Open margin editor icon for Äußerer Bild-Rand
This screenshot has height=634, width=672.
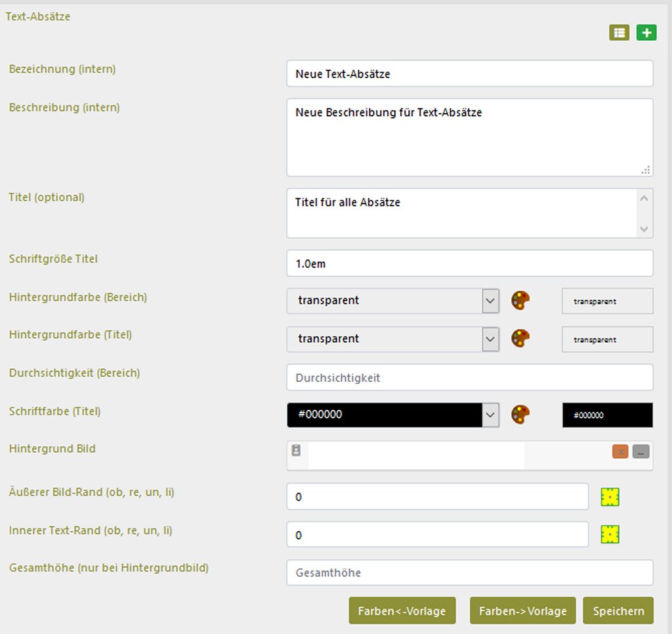coord(610,497)
